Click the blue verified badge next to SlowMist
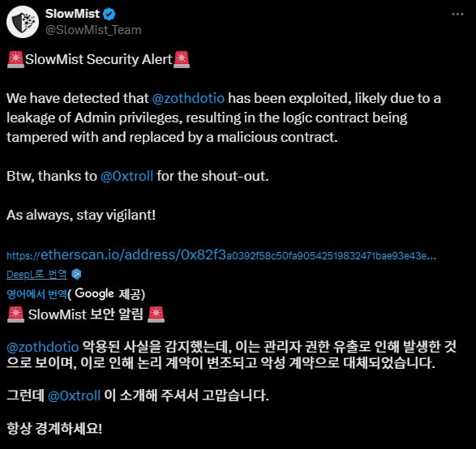Image resolution: width=476 pixels, height=449 pixels. (x=109, y=14)
